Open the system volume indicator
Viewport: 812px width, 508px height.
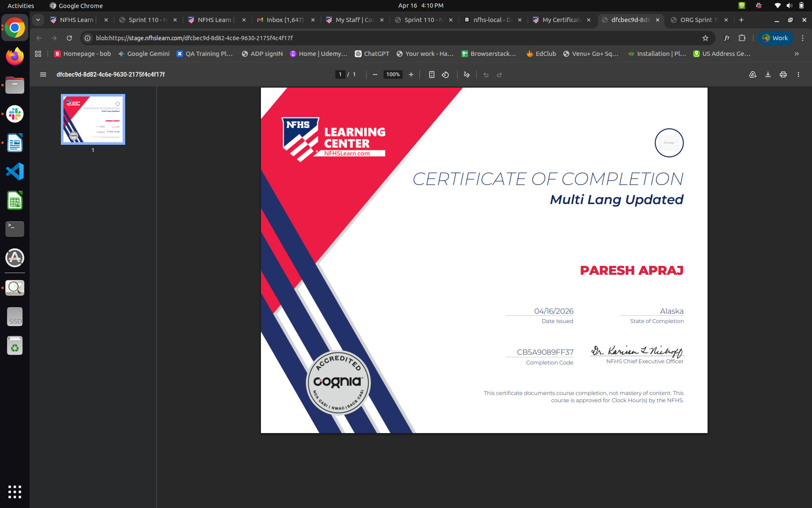[x=789, y=6]
